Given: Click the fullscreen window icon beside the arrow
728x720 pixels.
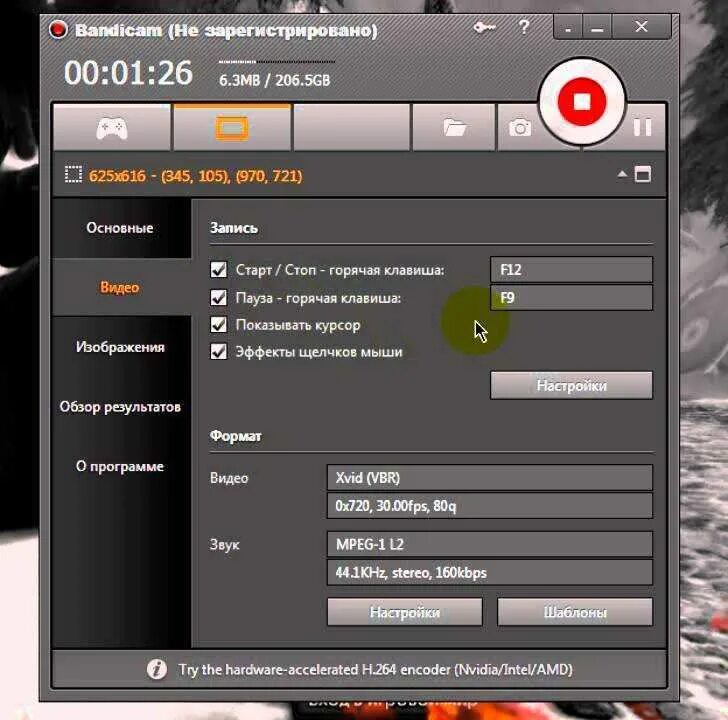Looking at the screenshot, I should click(x=643, y=175).
